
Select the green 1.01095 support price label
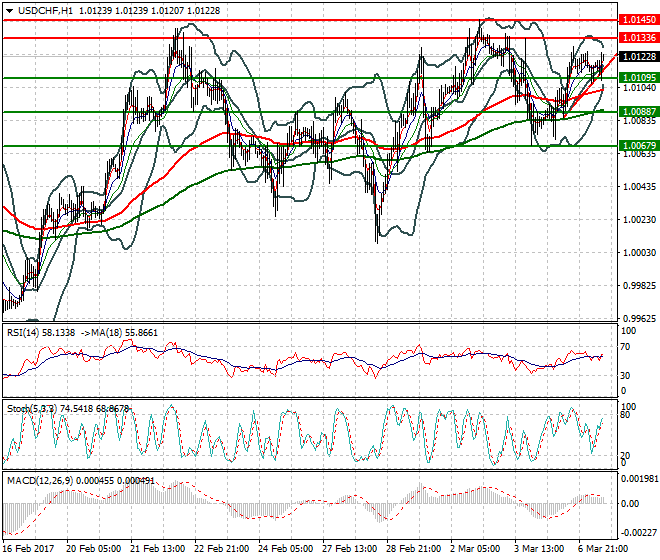click(x=637, y=77)
